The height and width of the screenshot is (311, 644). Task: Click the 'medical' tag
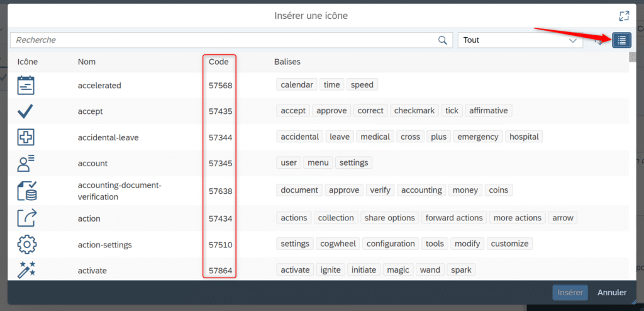pyautogui.click(x=375, y=137)
